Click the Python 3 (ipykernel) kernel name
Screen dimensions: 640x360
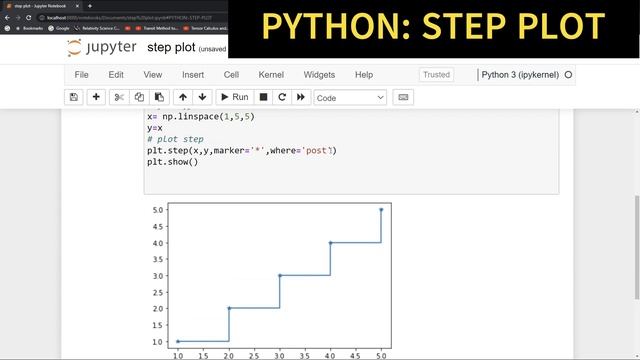[x=520, y=75]
